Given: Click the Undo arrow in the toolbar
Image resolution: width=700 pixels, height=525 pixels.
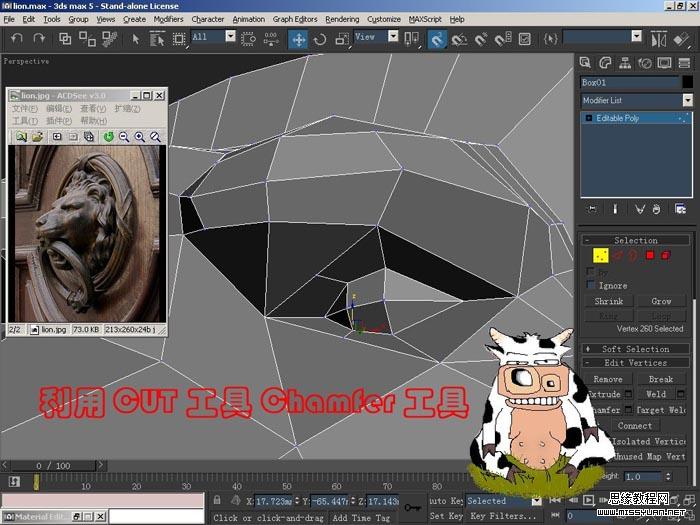Looking at the screenshot, I should pyautogui.click(x=17, y=39).
